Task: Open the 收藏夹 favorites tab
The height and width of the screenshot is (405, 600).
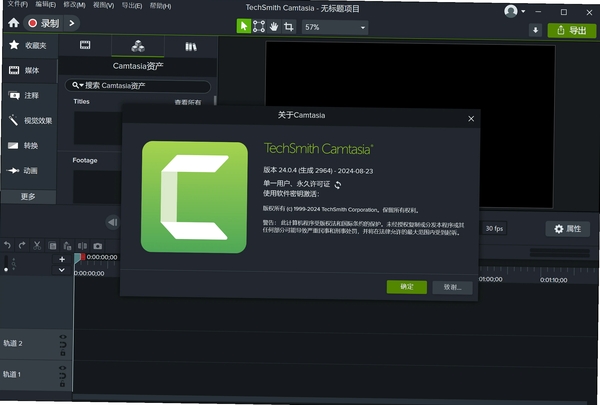Action: pyautogui.click(x=30, y=46)
